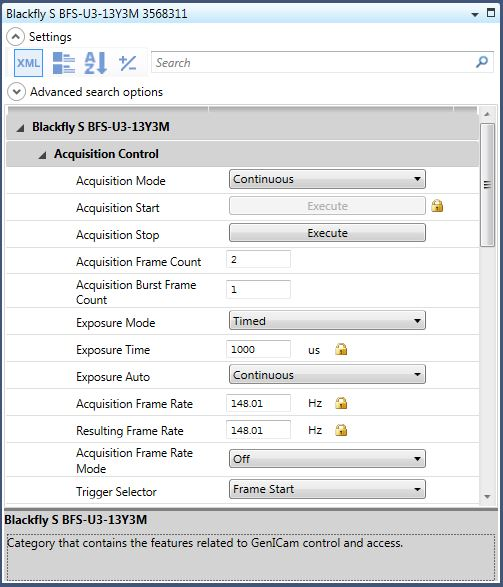
Task: Click lock icon beside Exposure Time
Action: 341,349
